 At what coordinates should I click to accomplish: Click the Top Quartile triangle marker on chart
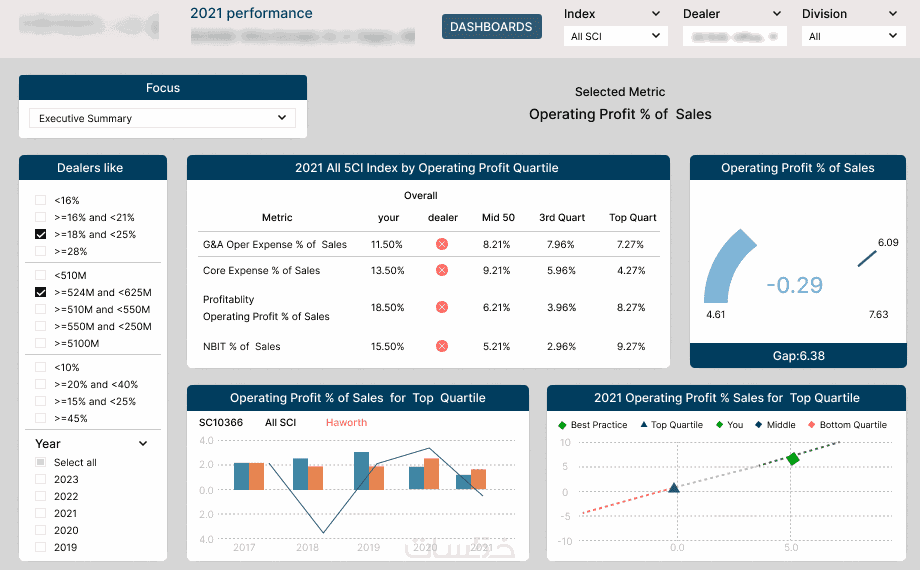tap(674, 487)
